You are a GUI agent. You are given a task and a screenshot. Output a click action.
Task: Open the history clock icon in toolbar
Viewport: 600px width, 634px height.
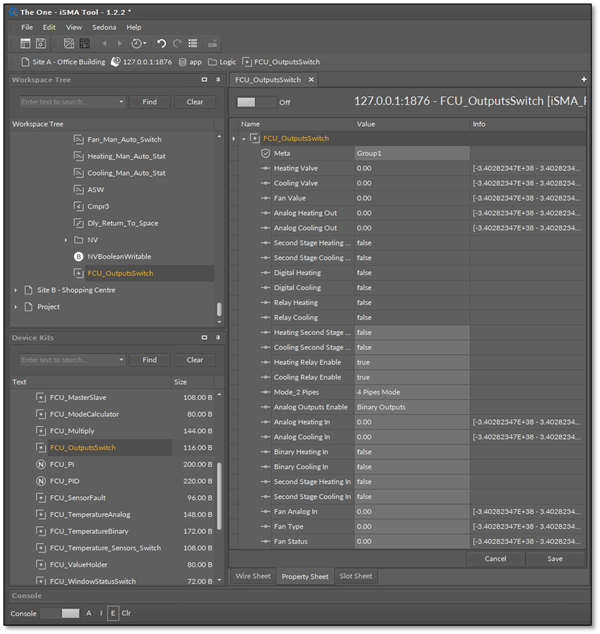coord(137,44)
